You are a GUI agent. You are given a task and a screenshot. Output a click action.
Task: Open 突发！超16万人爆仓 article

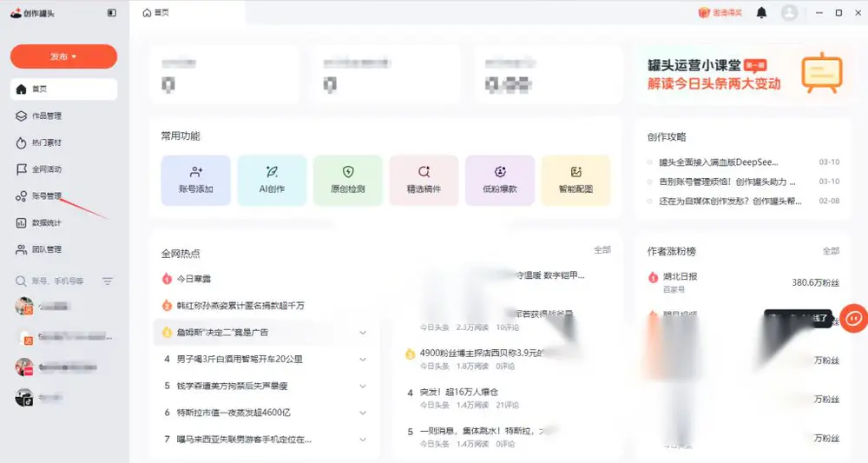(459, 392)
